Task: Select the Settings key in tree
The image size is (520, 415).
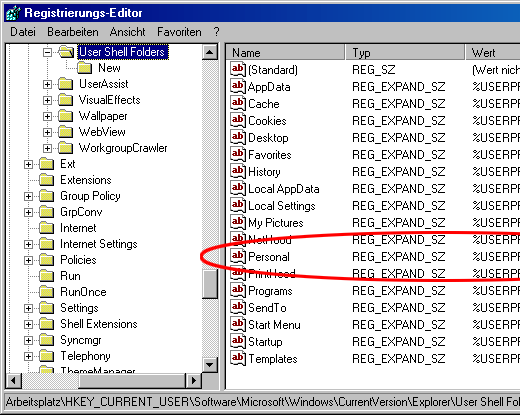Action: point(79,308)
